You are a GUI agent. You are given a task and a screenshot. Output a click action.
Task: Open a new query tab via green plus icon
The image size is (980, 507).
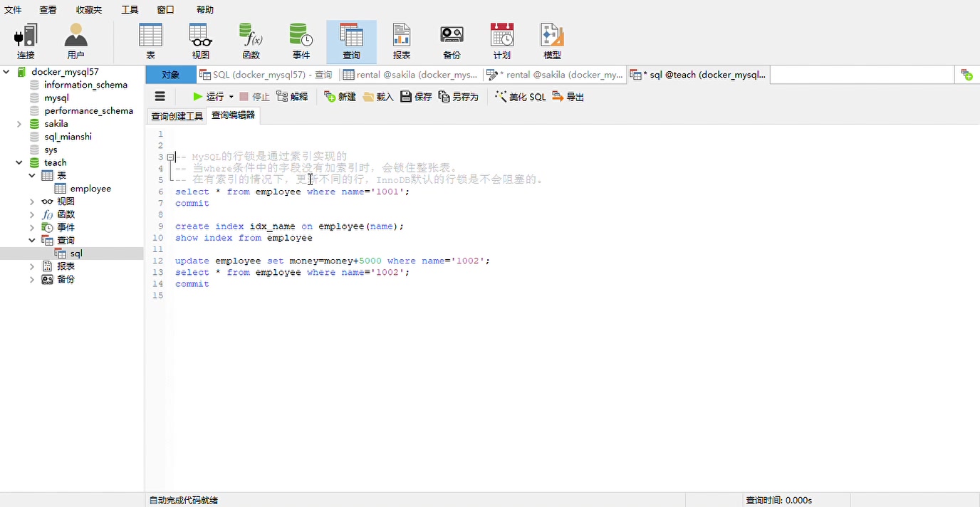coord(966,74)
